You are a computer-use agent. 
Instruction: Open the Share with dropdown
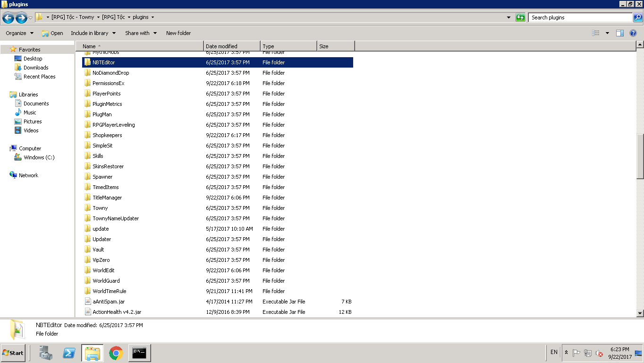point(141,33)
